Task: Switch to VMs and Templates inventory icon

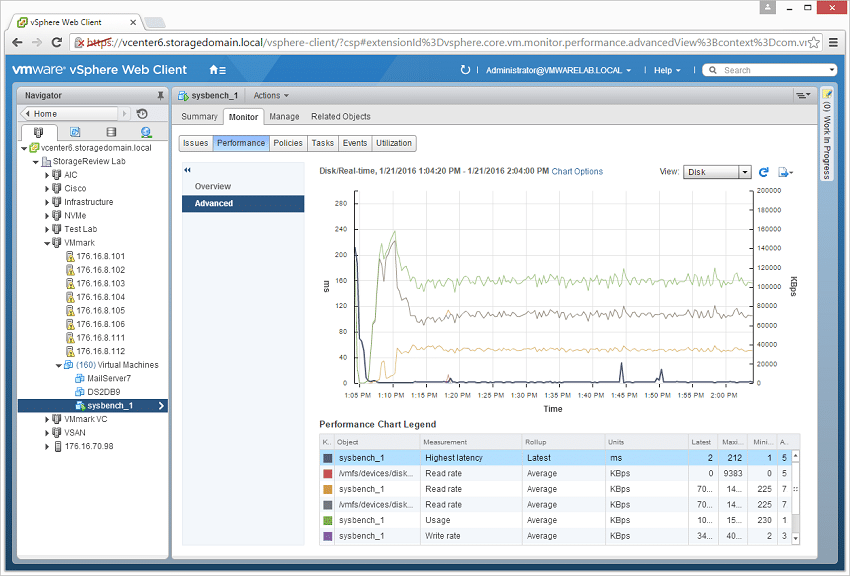Action: click(x=75, y=132)
